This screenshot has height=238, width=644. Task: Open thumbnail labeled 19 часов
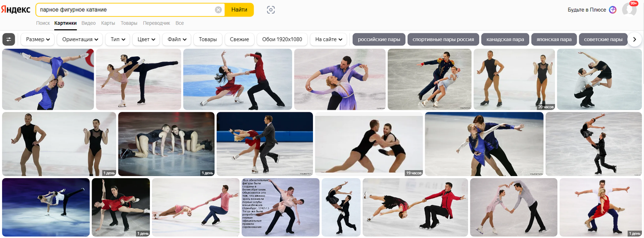point(369,144)
